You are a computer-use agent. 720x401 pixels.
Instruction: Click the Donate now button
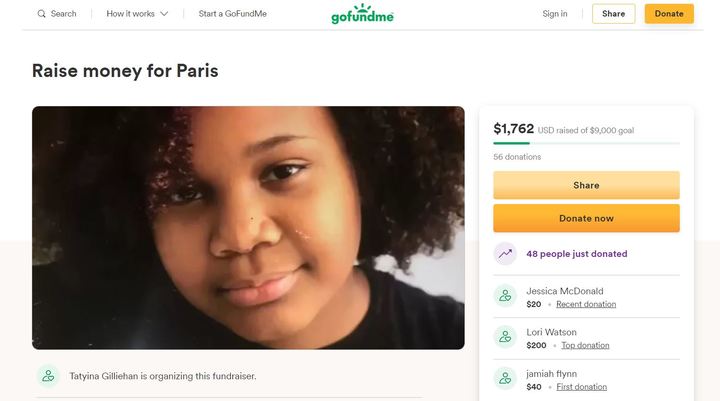[x=586, y=218]
